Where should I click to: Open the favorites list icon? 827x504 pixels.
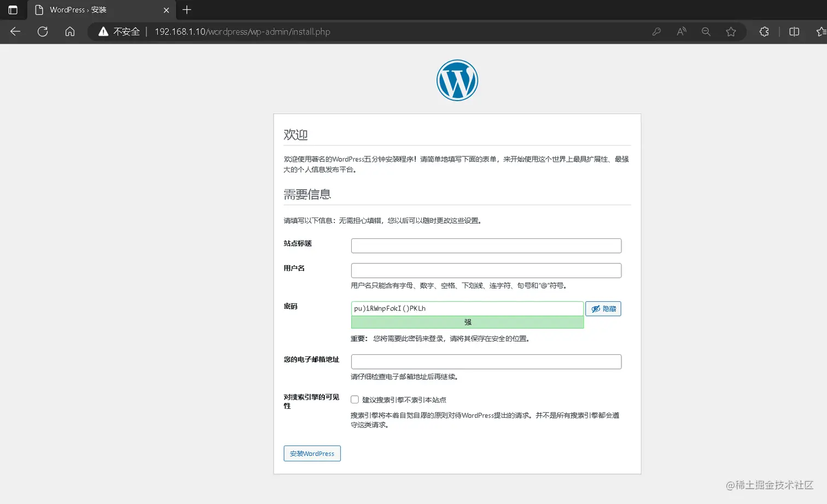tap(821, 32)
